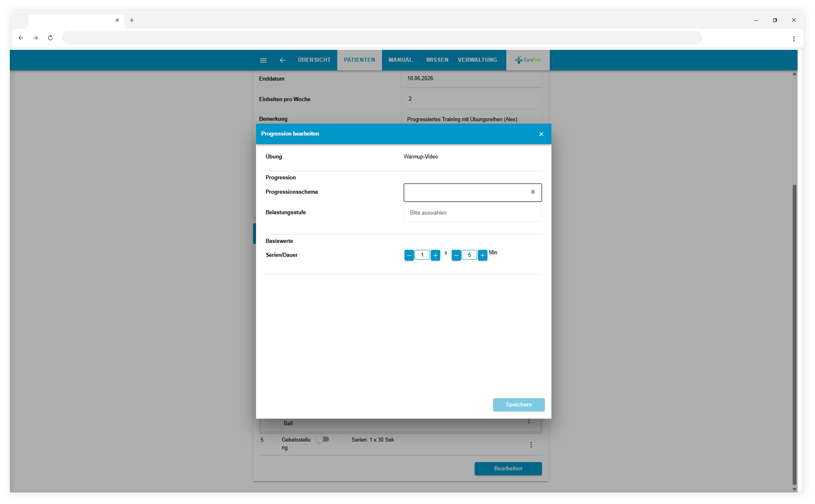The image size is (815, 504).
Task: Open the Belastungsstufe dropdown
Action: [472, 213]
